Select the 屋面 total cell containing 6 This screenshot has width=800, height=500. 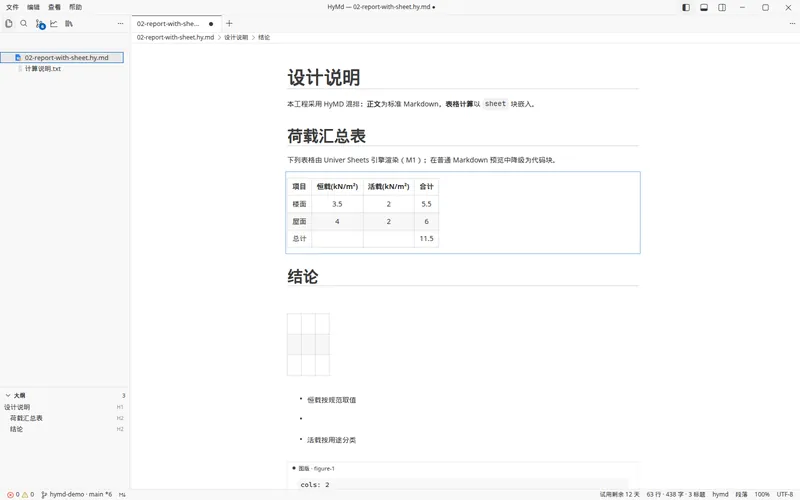pyautogui.click(x=426, y=221)
